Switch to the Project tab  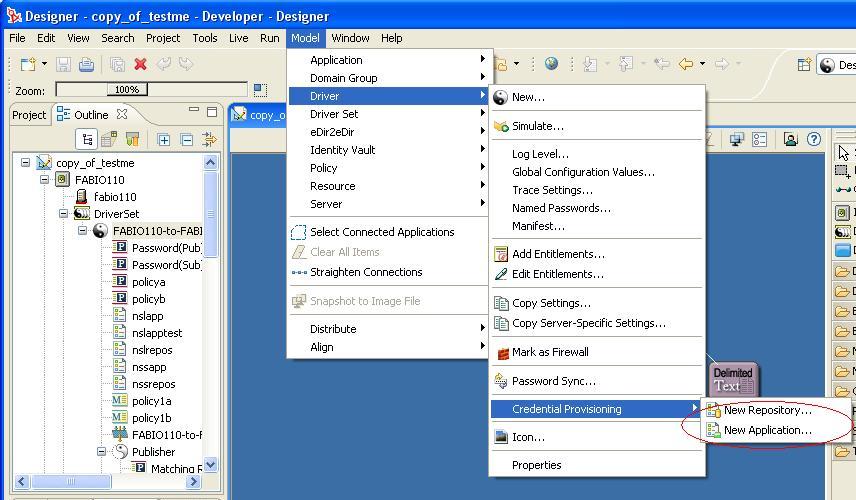29,115
